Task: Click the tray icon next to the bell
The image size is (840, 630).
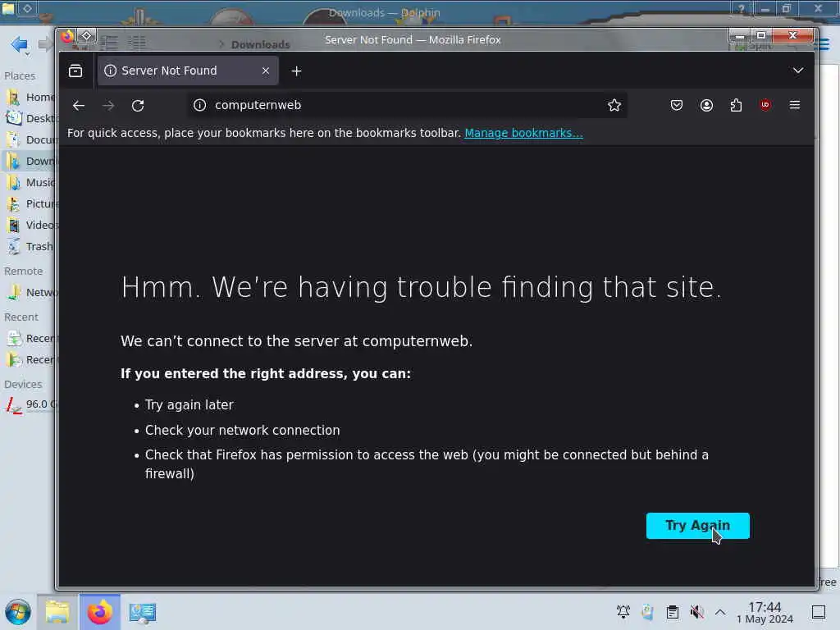Action: pyautogui.click(x=648, y=612)
